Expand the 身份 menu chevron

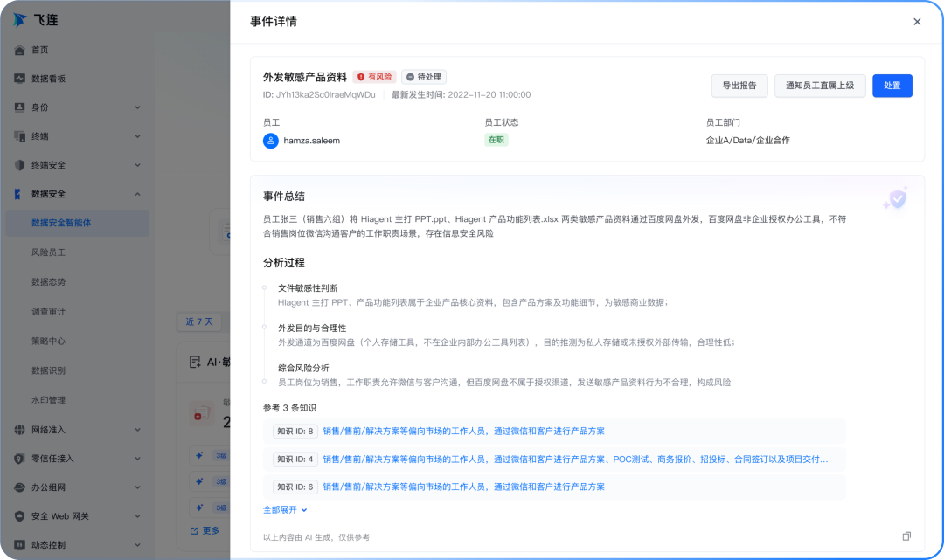(x=138, y=107)
